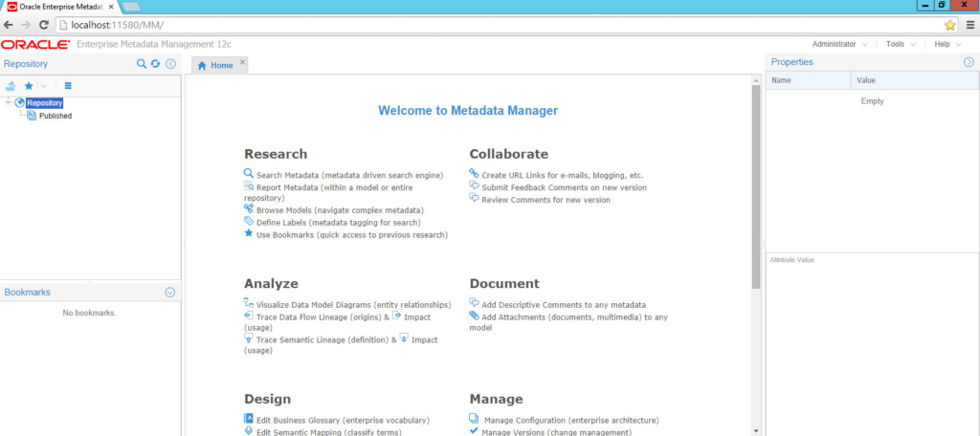Open the Administrator menu
980x436 pixels.
point(839,44)
